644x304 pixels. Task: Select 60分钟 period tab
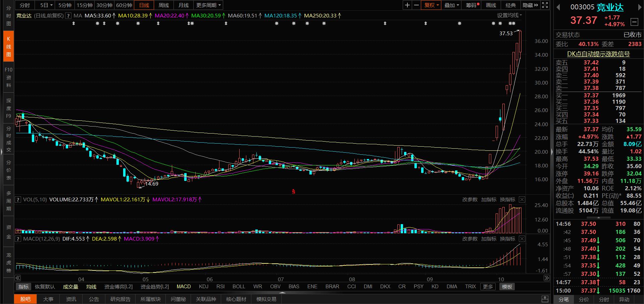(124, 5)
